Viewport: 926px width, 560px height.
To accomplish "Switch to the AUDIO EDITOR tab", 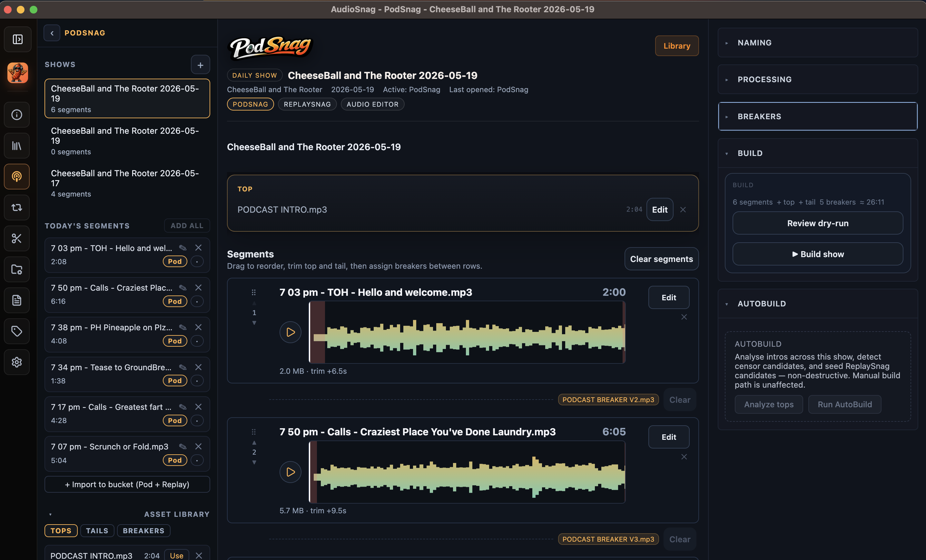I will pos(372,104).
